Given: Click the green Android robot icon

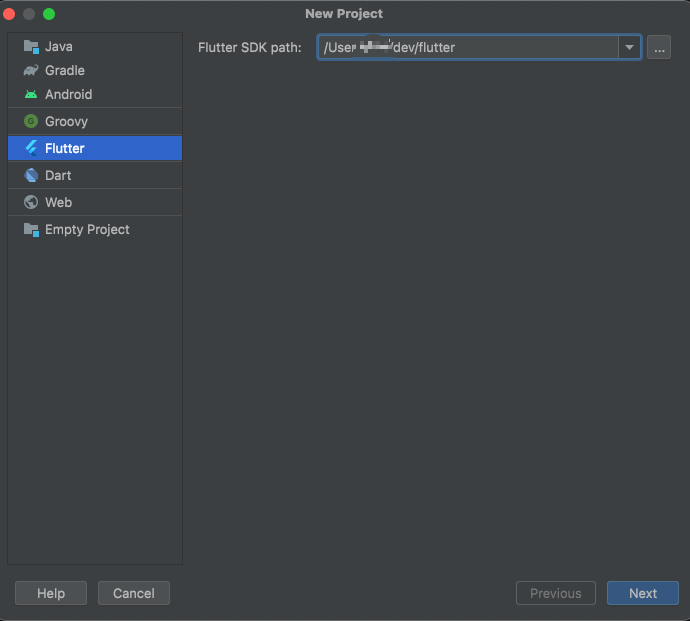Looking at the screenshot, I should pyautogui.click(x=31, y=94).
